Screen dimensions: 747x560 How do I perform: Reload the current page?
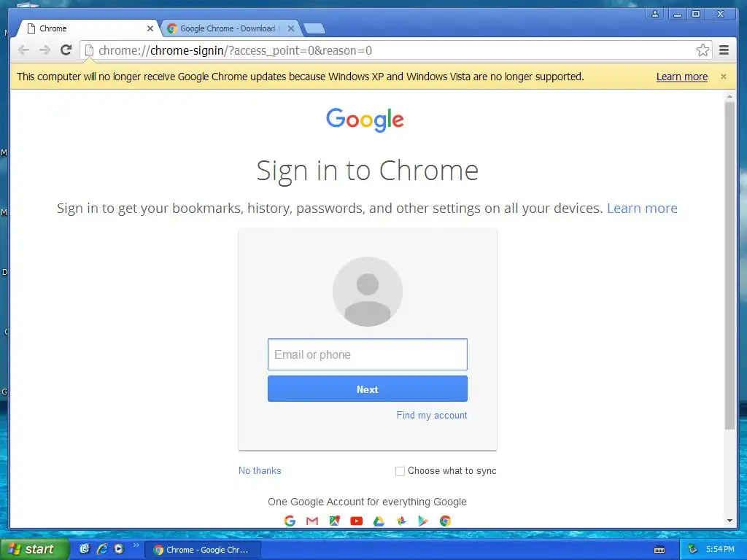pyautogui.click(x=66, y=50)
